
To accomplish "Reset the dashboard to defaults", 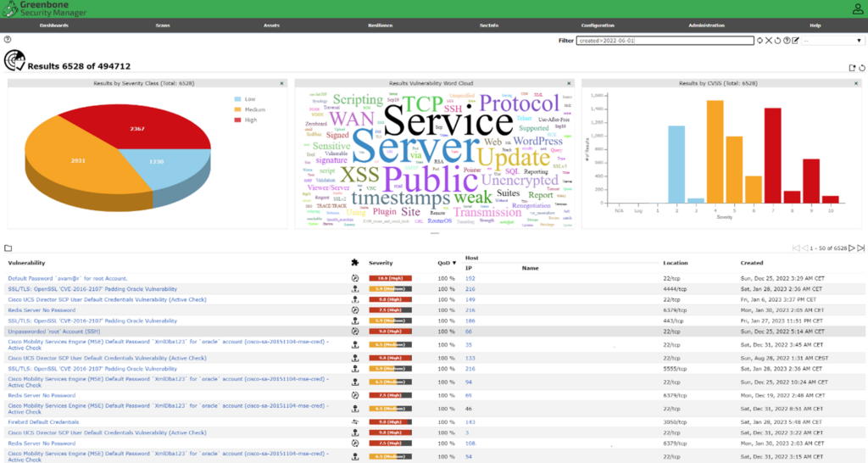I will (x=862, y=68).
